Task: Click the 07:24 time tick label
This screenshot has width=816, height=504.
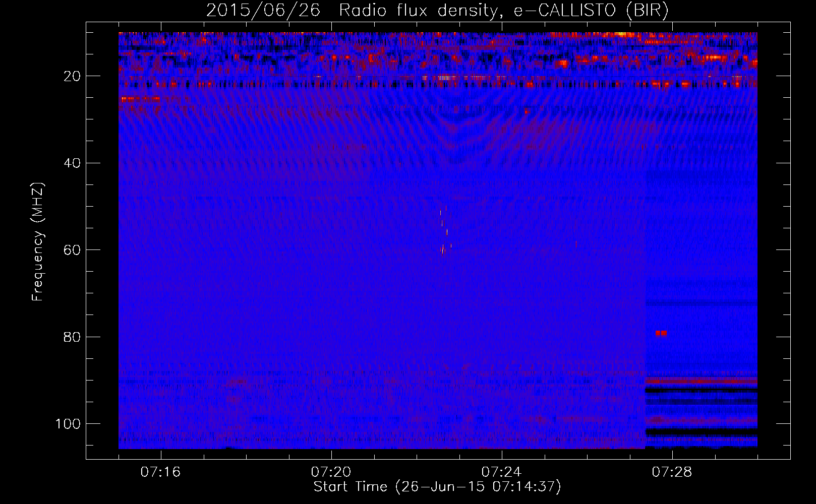Action: [501, 472]
